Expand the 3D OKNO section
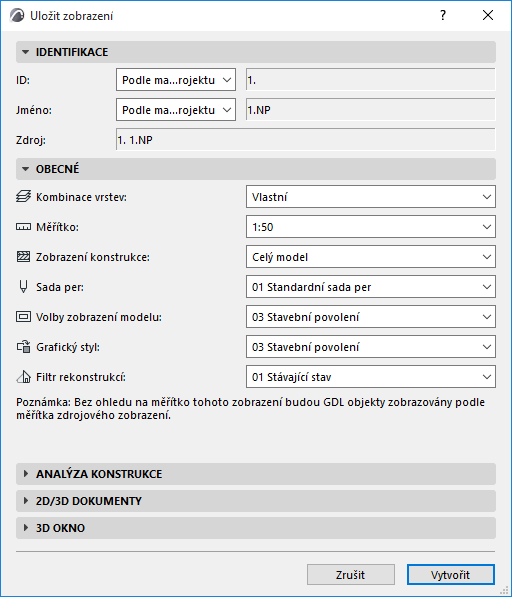The width and height of the screenshot is (512, 597). tap(256, 528)
